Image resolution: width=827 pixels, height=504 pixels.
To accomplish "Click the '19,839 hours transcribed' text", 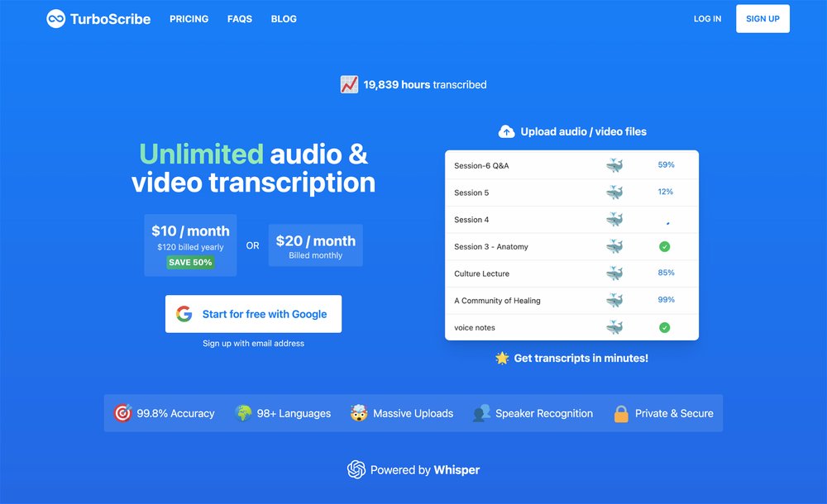I will (x=425, y=85).
